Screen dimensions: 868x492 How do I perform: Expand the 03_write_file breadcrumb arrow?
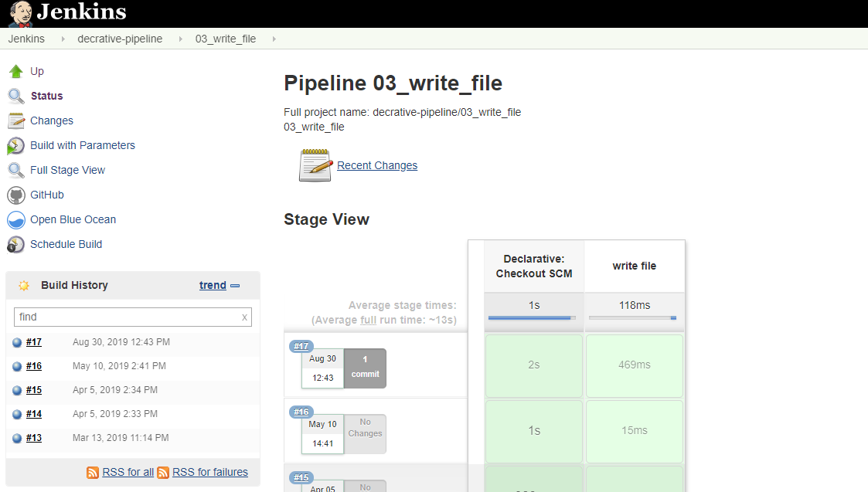pyautogui.click(x=274, y=39)
